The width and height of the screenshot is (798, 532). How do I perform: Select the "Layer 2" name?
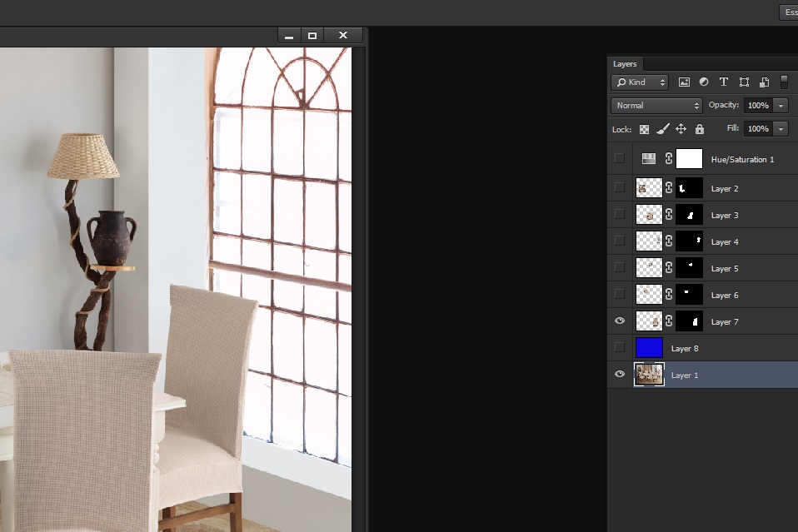(724, 189)
